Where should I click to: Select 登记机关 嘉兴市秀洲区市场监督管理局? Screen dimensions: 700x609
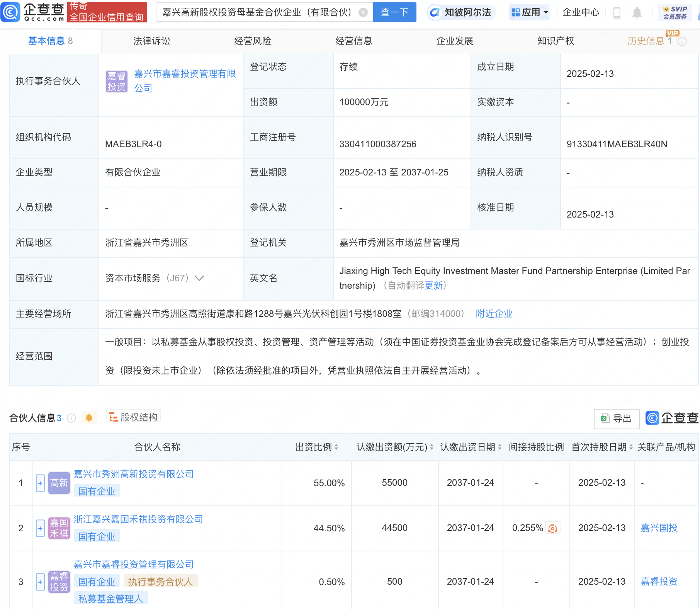[x=399, y=243]
